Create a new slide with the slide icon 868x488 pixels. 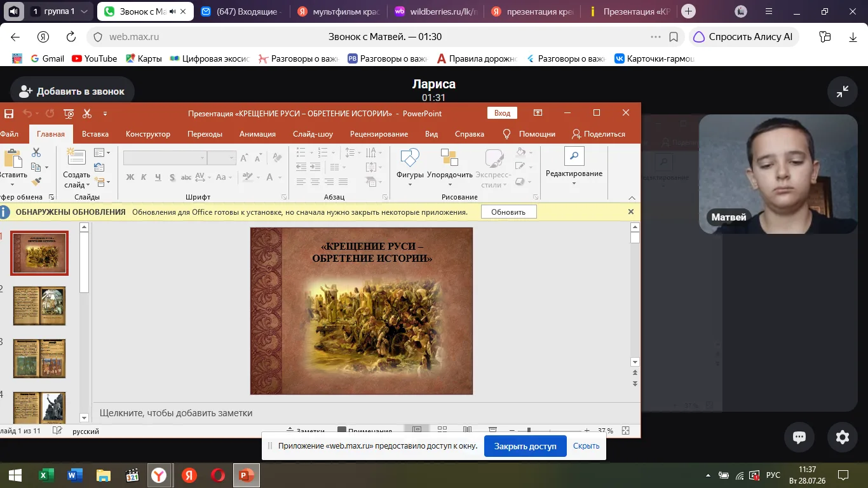coord(76,158)
